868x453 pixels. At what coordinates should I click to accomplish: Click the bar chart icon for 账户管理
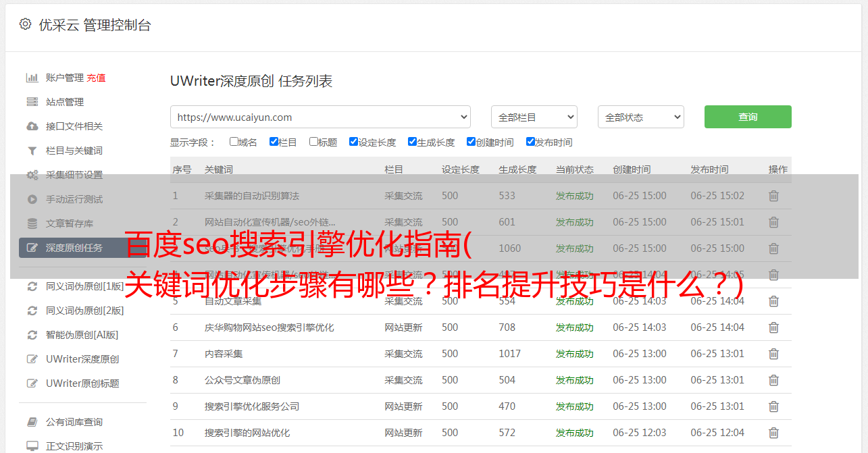tap(32, 78)
